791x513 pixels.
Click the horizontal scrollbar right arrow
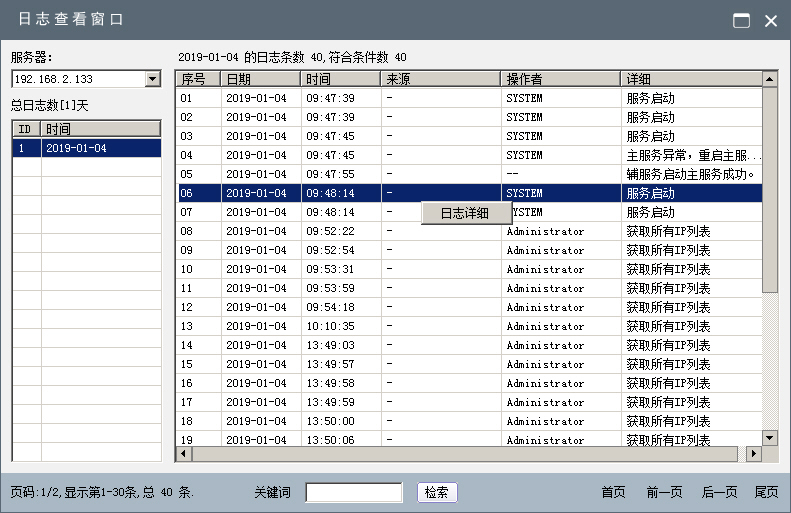(x=754, y=454)
